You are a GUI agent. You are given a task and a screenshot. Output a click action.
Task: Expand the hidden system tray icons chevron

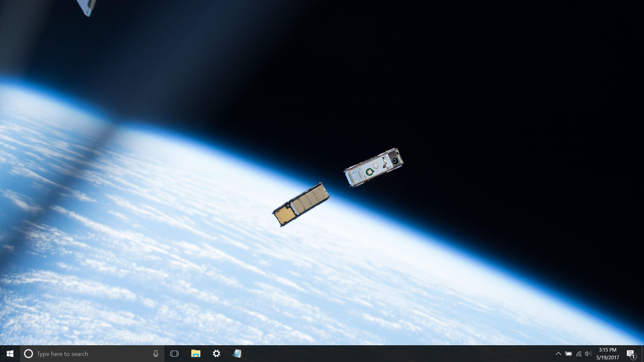[x=558, y=354]
